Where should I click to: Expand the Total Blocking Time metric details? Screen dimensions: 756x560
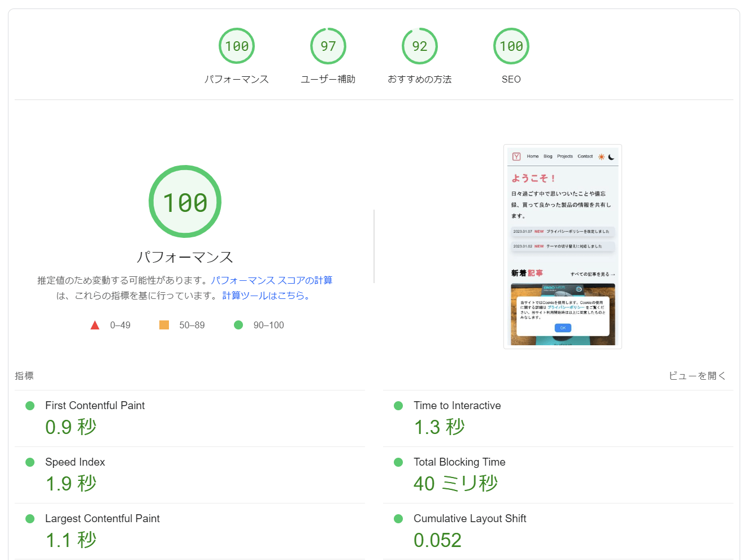pyautogui.click(x=459, y=462)
